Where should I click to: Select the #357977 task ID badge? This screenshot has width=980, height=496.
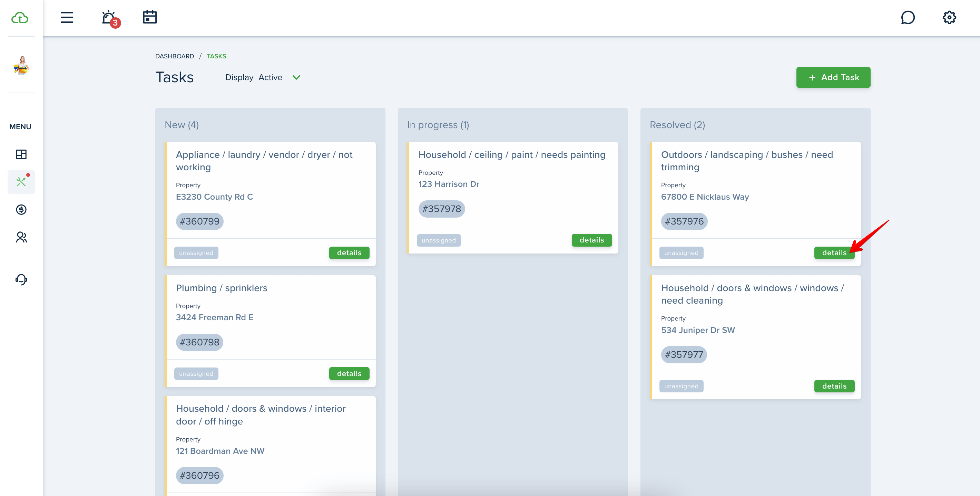tap(684, 355)
